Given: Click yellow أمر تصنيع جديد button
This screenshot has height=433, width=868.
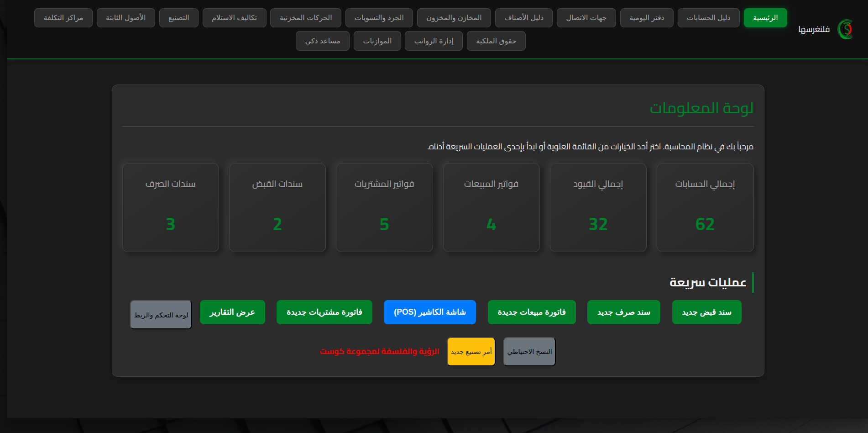Looking at the screenshot, I should [x=471, y=352].
